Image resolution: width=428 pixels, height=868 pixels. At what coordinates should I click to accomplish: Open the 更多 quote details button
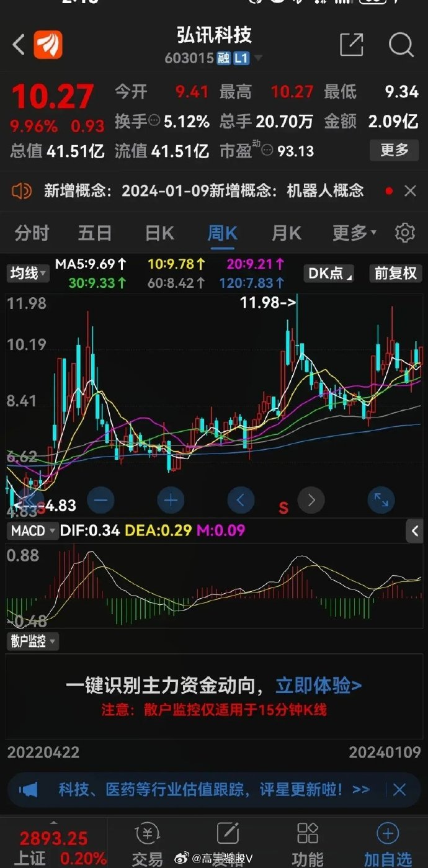tap(395, 150)
